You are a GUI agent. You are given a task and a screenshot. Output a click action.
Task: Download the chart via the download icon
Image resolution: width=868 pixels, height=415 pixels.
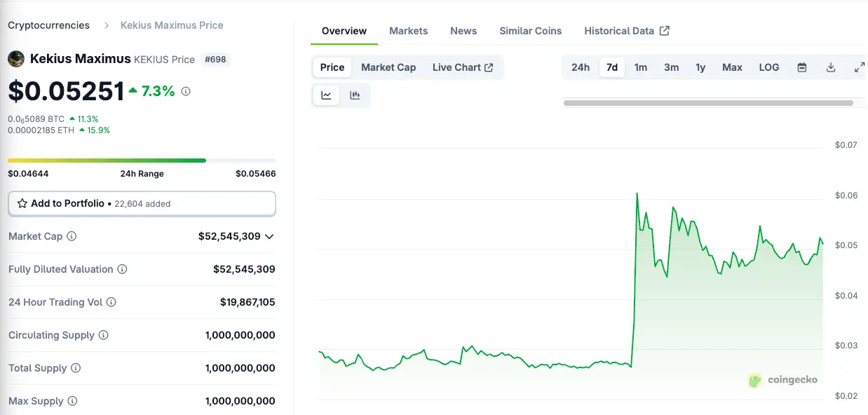pos(830,67)
